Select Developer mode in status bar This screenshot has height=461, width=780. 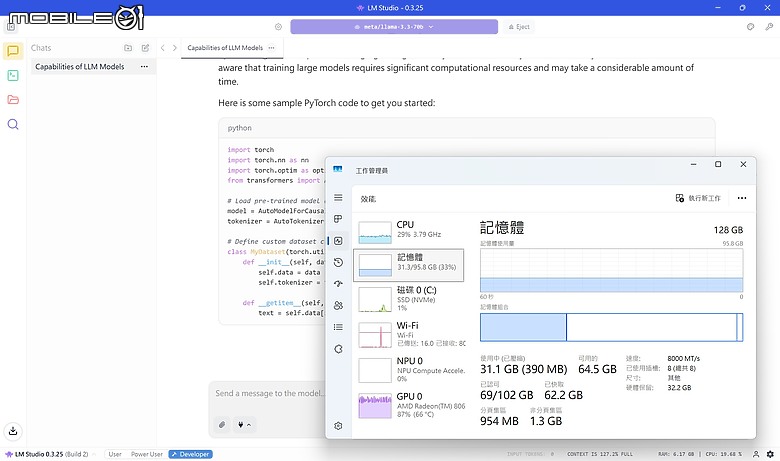[x=191, y=454]
